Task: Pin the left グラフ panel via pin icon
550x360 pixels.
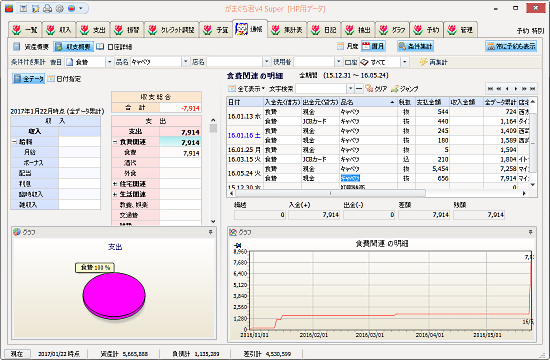Action: [210, 232]
